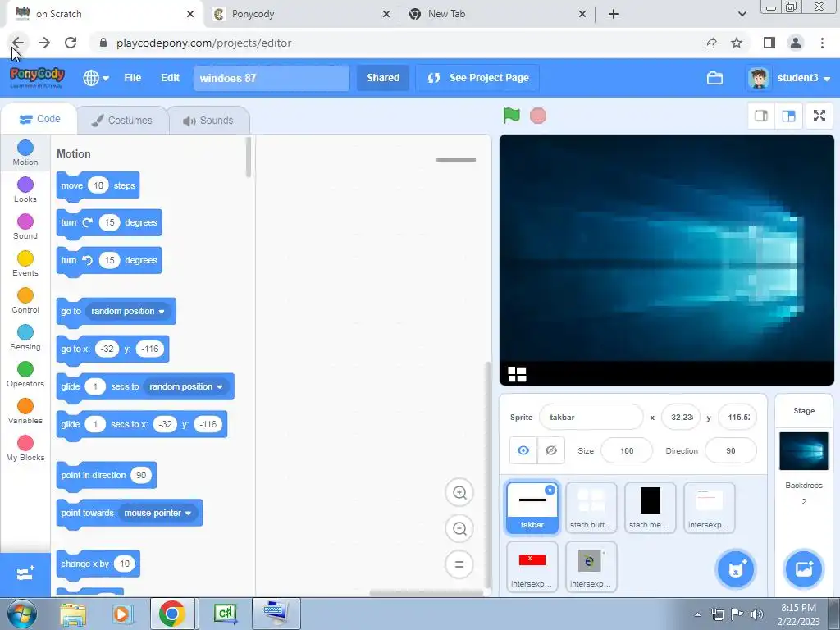This screenshot has width=840, height=630.
Task: Click the green flag to run project
Action: click(512, 115)
